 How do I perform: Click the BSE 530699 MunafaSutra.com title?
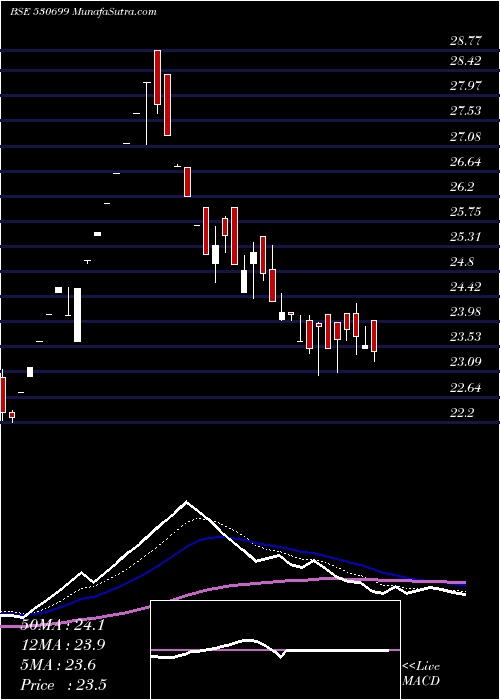[83, 12]
